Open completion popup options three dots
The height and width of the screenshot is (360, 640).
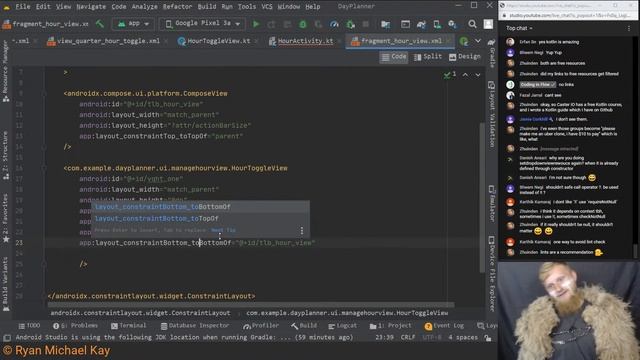pos(302,231)
